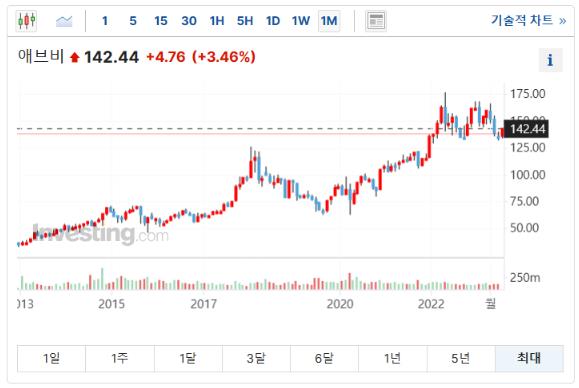This screenshot has height=388, width=579.
Task: Click the 175.00 price axis label
Action: tap(527, 94)
